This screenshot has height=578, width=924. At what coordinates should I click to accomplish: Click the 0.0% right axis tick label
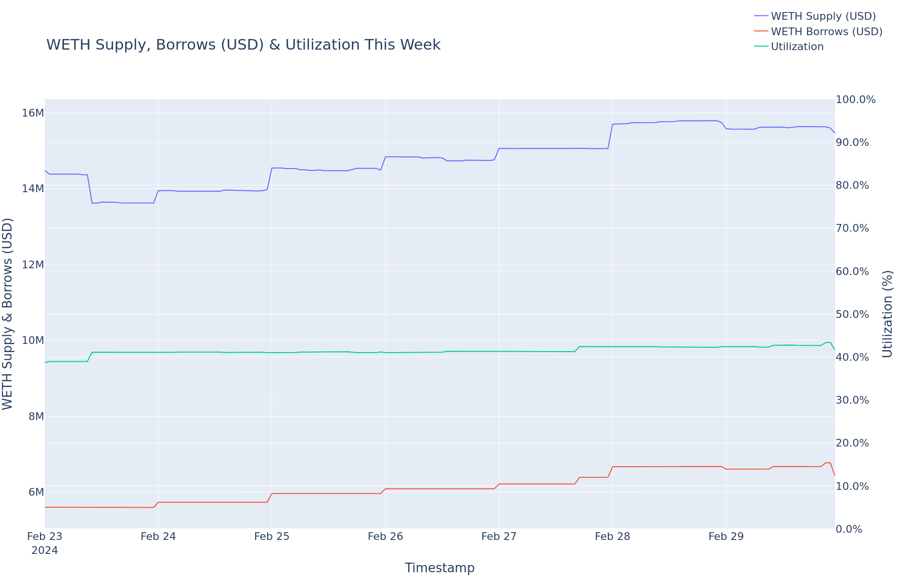pyautogui.click(x=849, y=529)
